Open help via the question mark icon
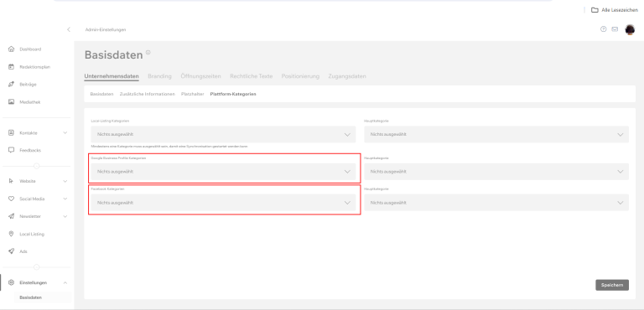The width and height of the screenshot is (644, 310). point(604,29)
